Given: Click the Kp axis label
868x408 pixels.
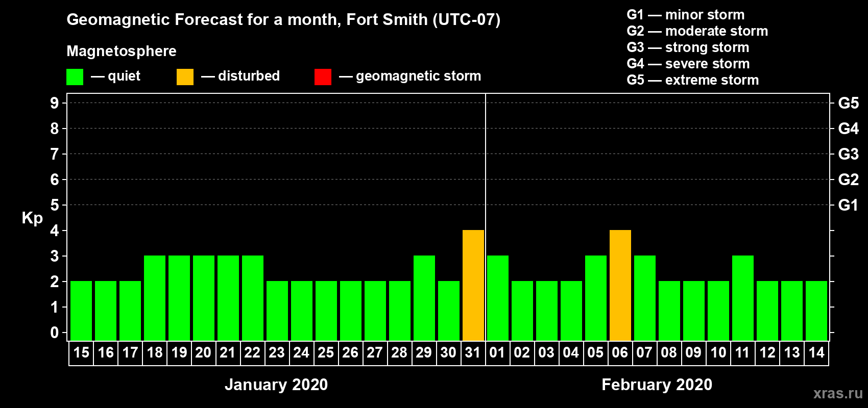Looking at the screenshot, I should coord(32,218).
